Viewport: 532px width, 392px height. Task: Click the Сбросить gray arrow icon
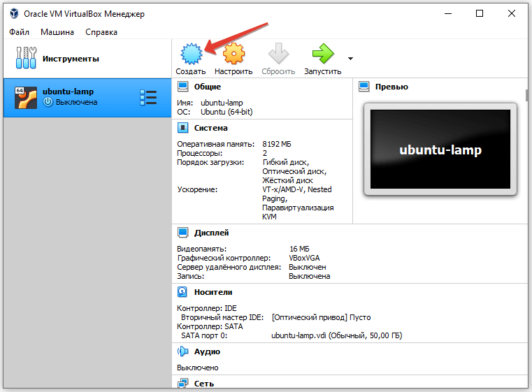coord(278,54)
